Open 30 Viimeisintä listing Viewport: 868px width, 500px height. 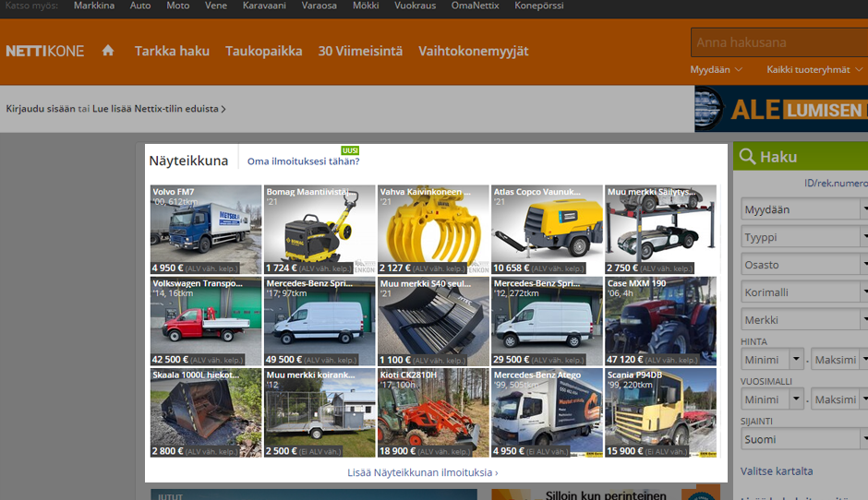click(360, 51)
